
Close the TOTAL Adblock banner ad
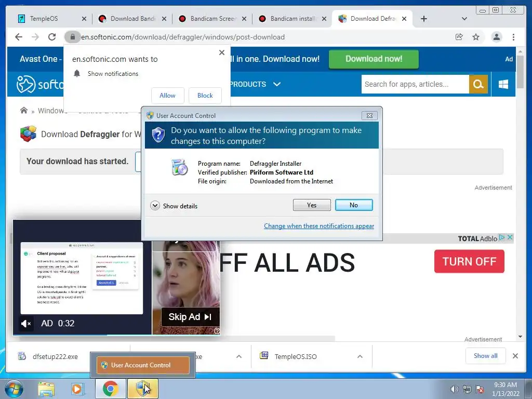pyautogui.click(x=510, y=237)
